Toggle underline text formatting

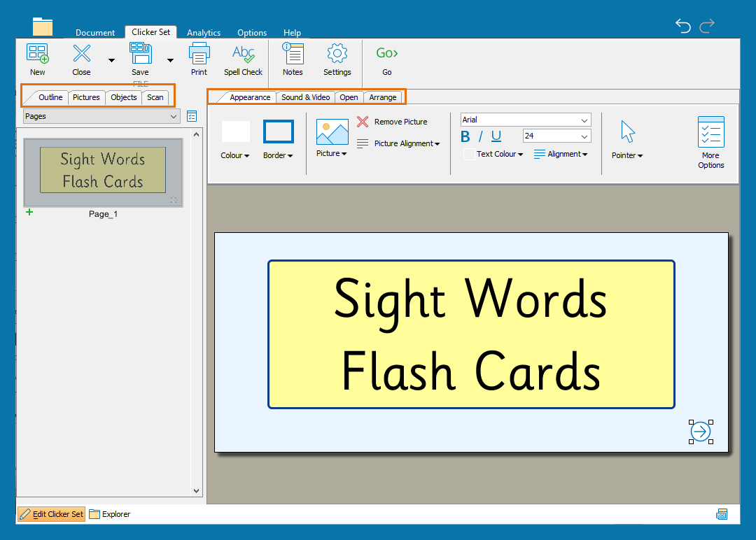pyautogui.click(x=496, y=136)
